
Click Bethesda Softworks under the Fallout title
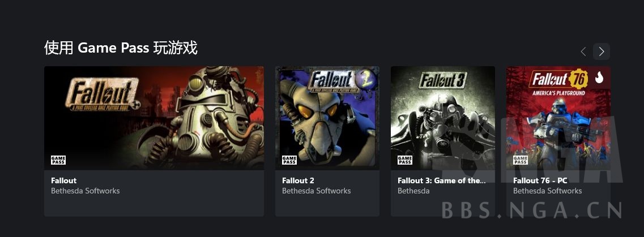pyautogui.click(x=86, y=191)
